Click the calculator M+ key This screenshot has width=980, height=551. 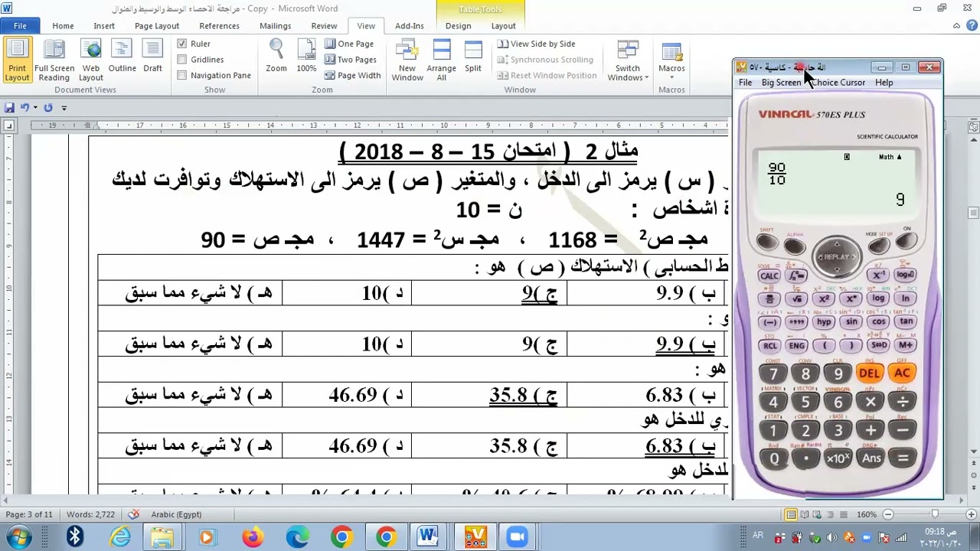tap(906, 345)
